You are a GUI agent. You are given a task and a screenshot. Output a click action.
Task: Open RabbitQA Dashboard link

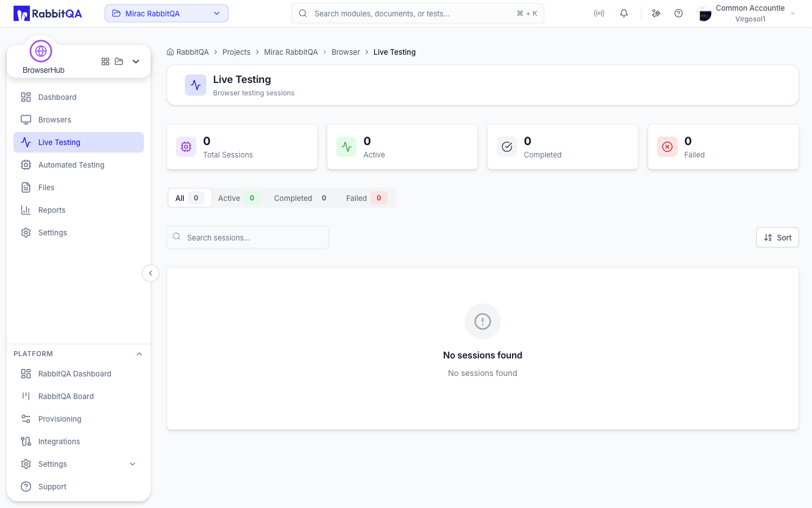[x=78, y=374]
